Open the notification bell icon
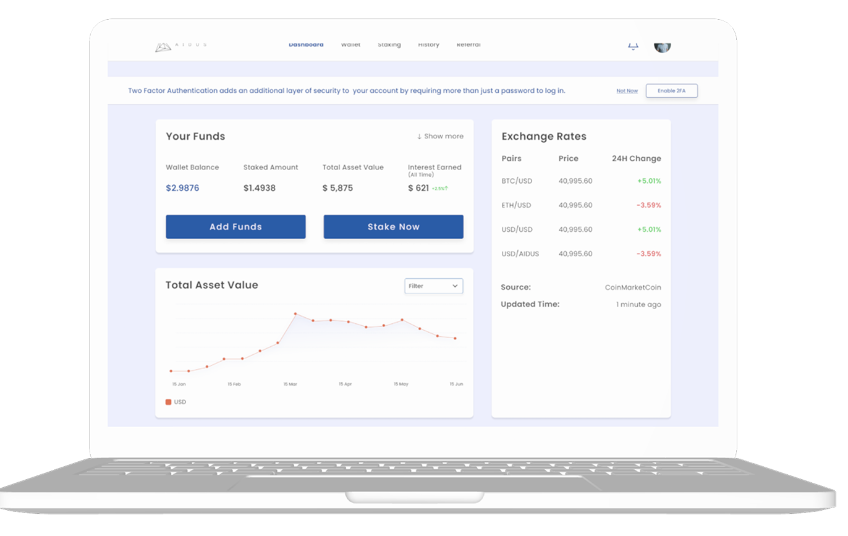848x536 pixels. point(632,46)
